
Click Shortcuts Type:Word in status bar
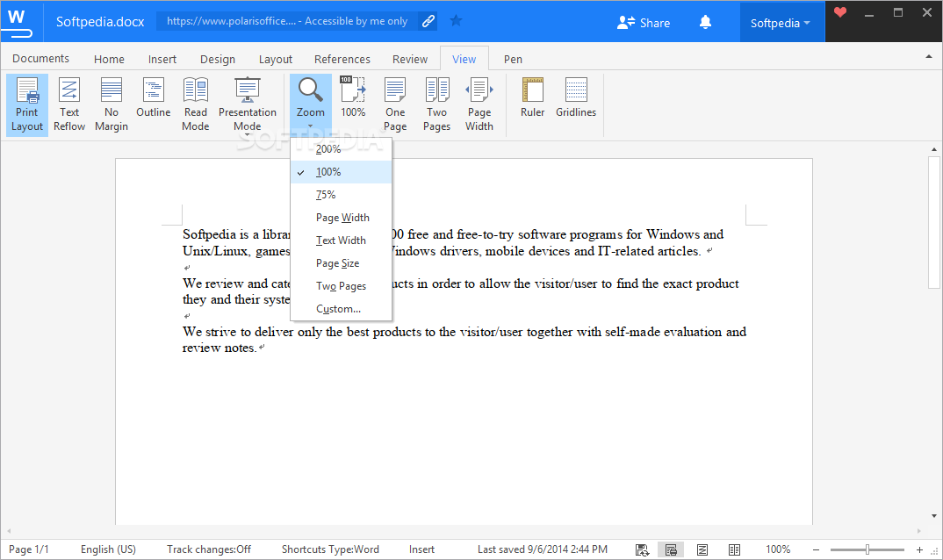pyautogui.click(x=330, y=549)
